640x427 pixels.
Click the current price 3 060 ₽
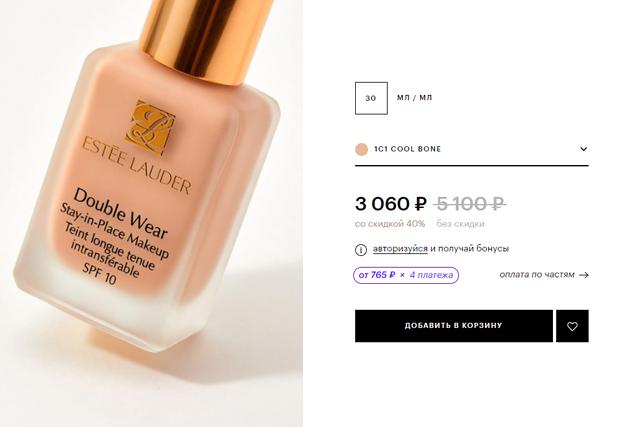pyautogui.click(x=391, y=204)
